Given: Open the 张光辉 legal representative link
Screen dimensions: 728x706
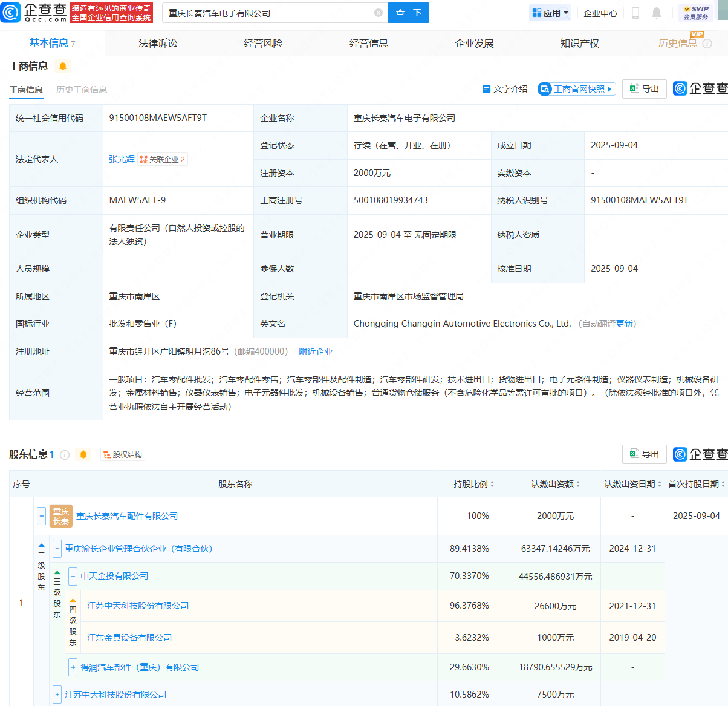Looking at the screenshot, I should tap(122, 159).
